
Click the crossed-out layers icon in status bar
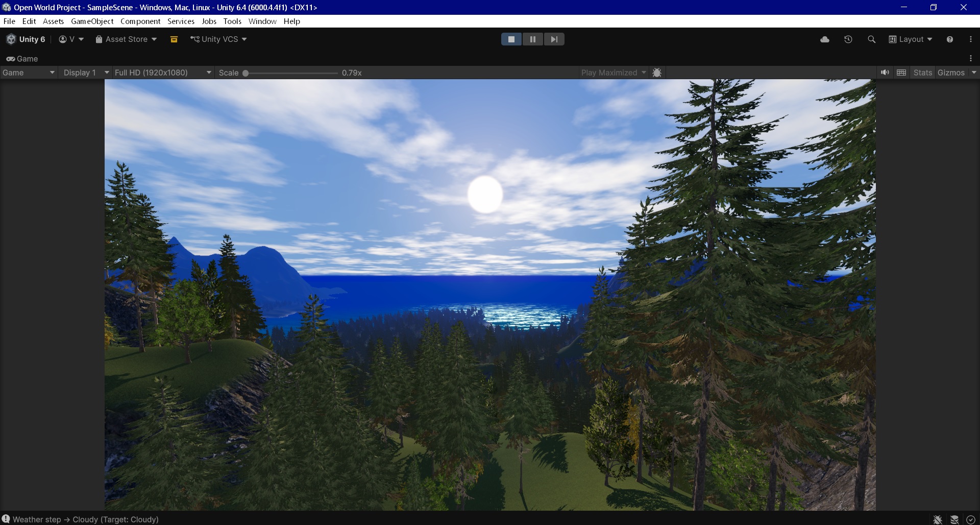tap(954, 519)
